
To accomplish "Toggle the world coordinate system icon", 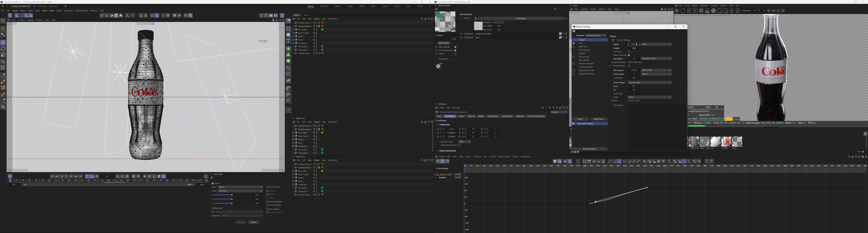I will click(x=31, y=15).
